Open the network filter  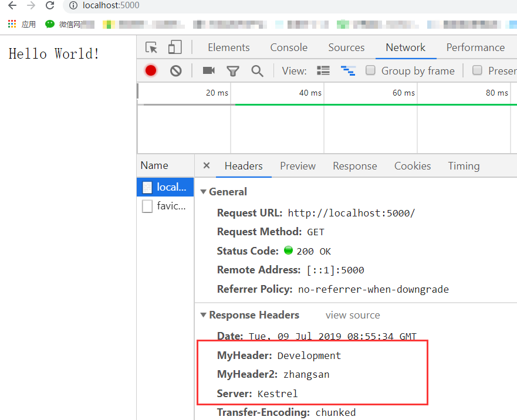click(x=232, y=70)
